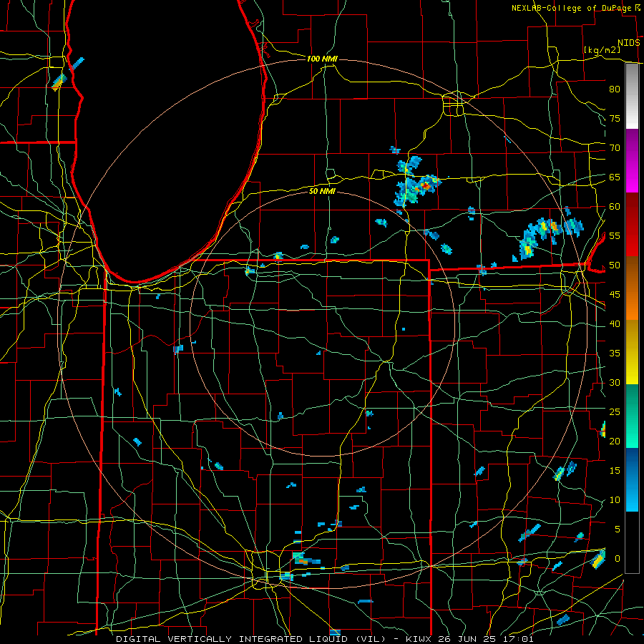Pick the dark red legend segment near 55-60
Screen dimensions: 644x644
[x=632, y=225]
